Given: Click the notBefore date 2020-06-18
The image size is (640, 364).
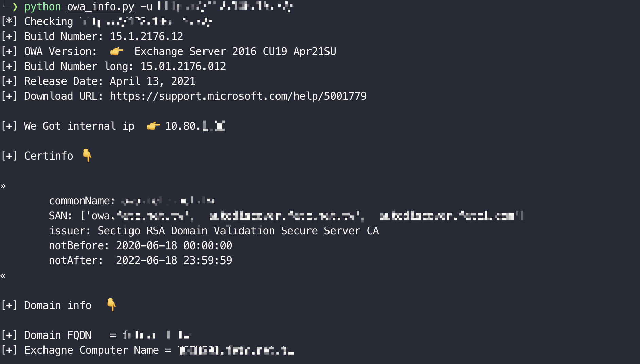Looking at the screenshot, I should coord(174,245).
